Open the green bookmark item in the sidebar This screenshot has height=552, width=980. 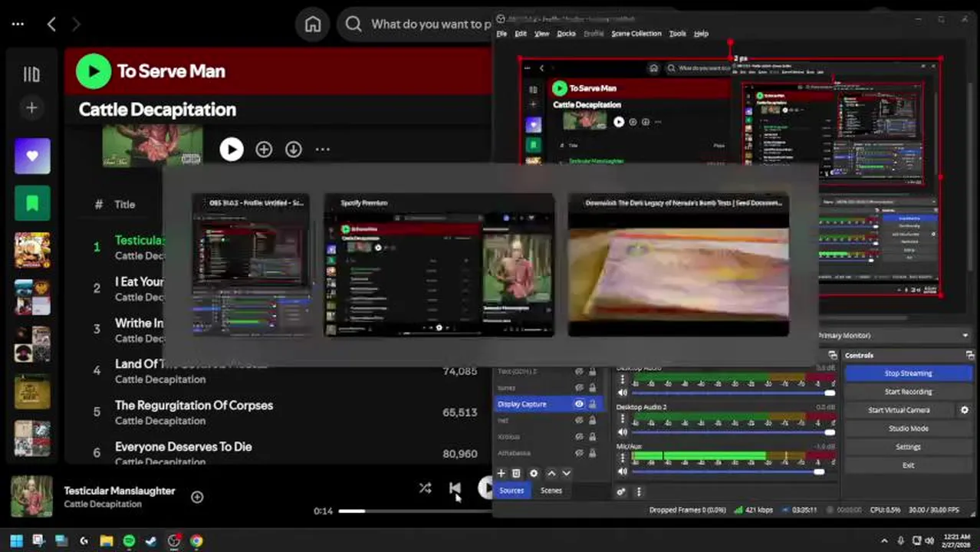(x=32, y=203)
